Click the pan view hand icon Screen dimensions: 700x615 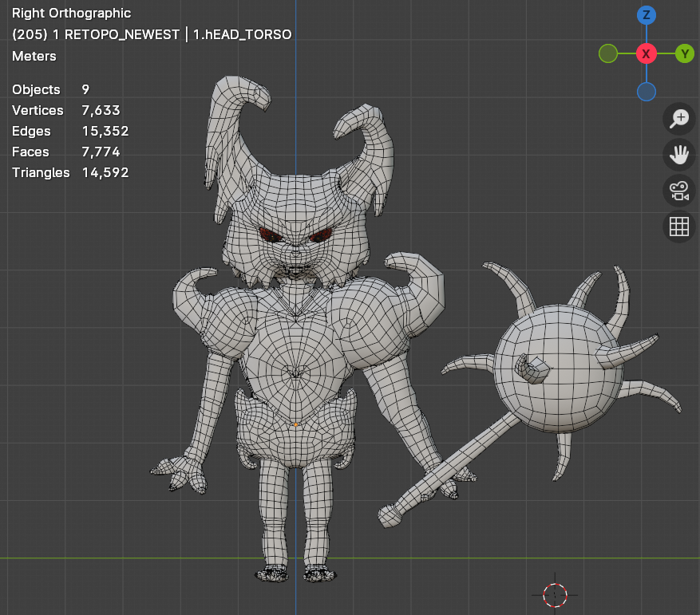coord(678,155)
